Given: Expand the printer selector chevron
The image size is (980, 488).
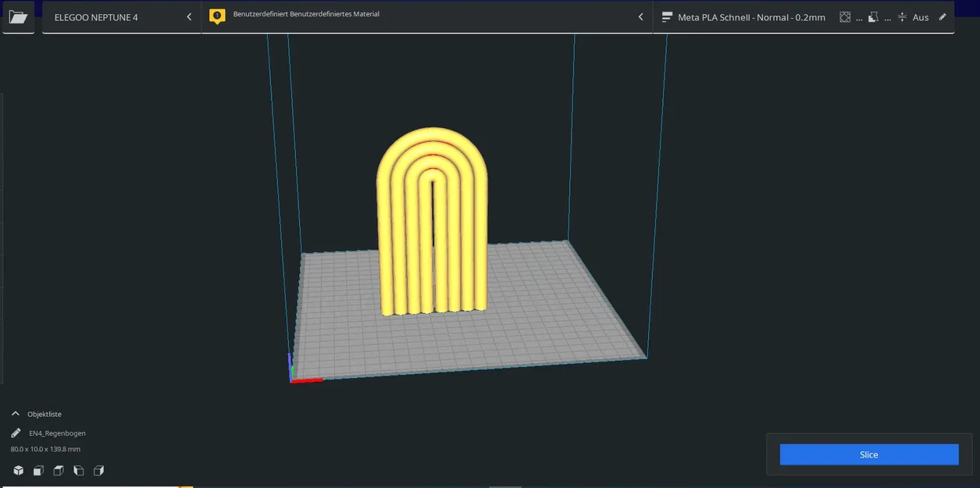Looking at the screenshot, I should [189, 17].
